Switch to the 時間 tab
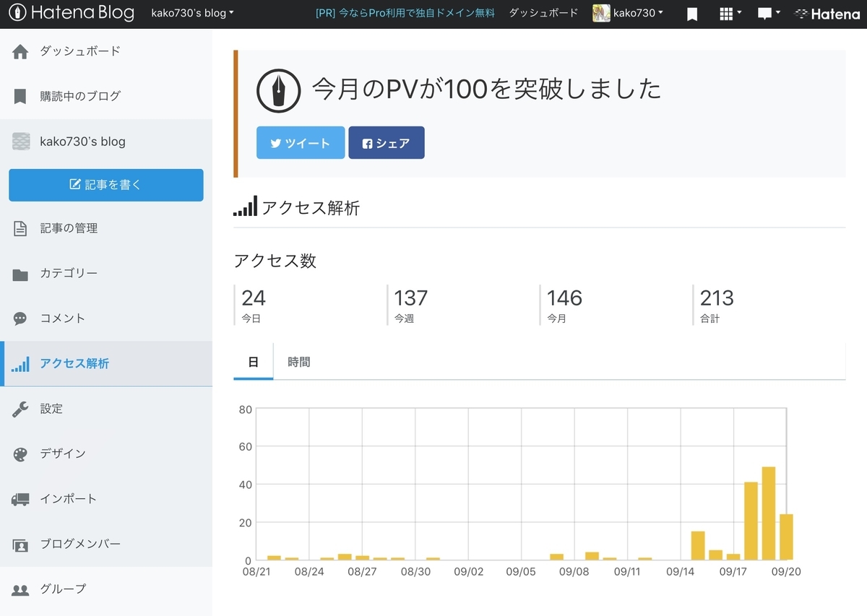Viewport: 867px width, 616px height. (299, 362)
